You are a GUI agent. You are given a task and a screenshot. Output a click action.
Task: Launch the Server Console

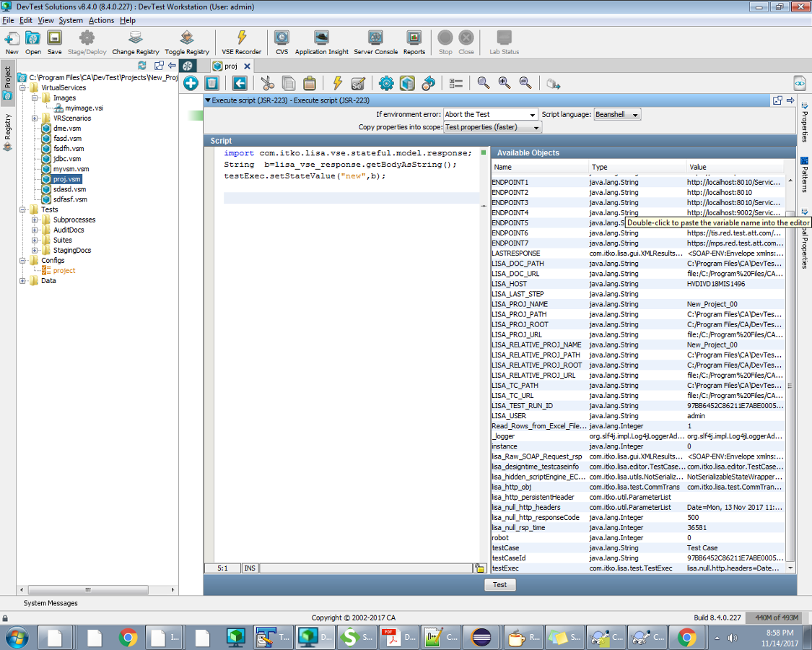(375, 40)
